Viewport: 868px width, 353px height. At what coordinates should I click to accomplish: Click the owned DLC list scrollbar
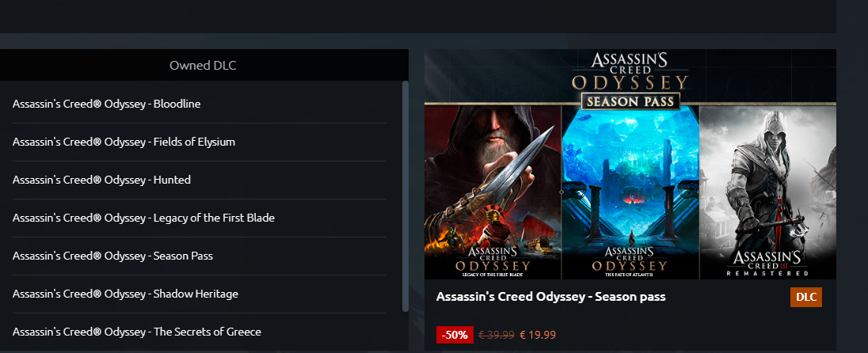pyautogui.click(x=405, y=196)
